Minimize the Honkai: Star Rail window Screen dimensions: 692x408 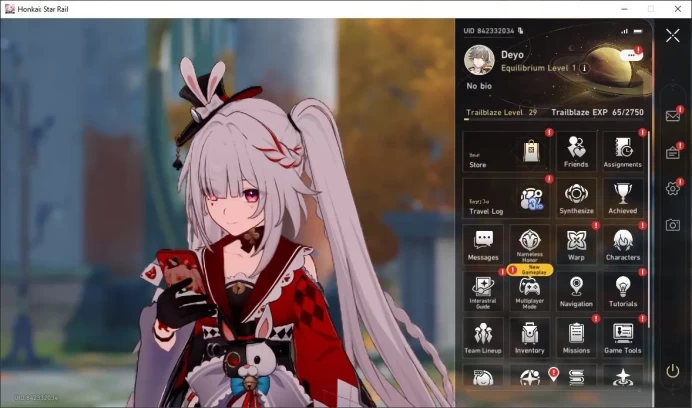[624, 9]
